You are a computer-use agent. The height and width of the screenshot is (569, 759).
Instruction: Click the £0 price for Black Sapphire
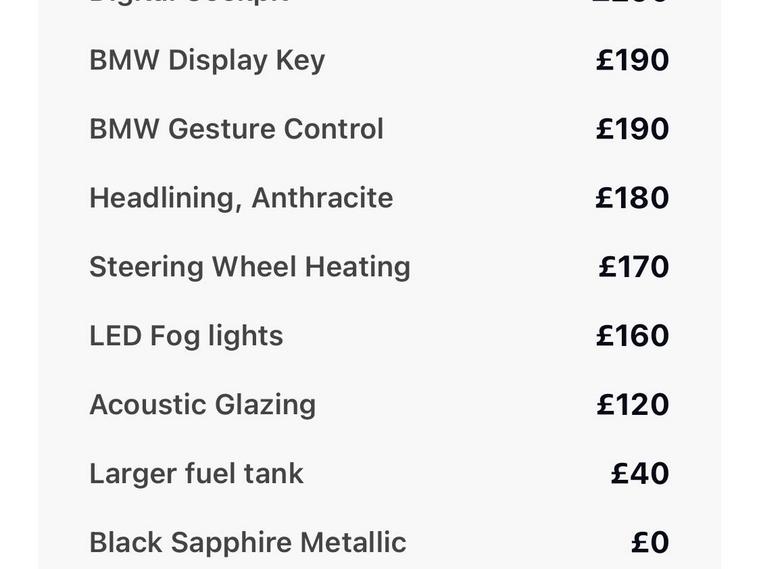click(x=650, y=543)
